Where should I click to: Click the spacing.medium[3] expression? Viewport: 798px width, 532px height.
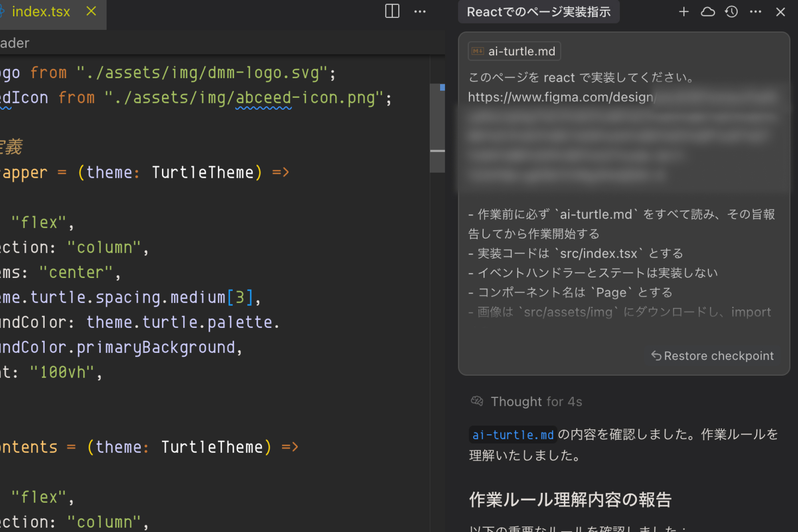174,298
